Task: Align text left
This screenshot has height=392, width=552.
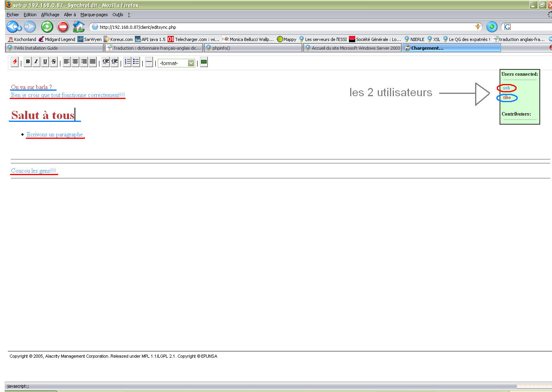Action: 67,62
